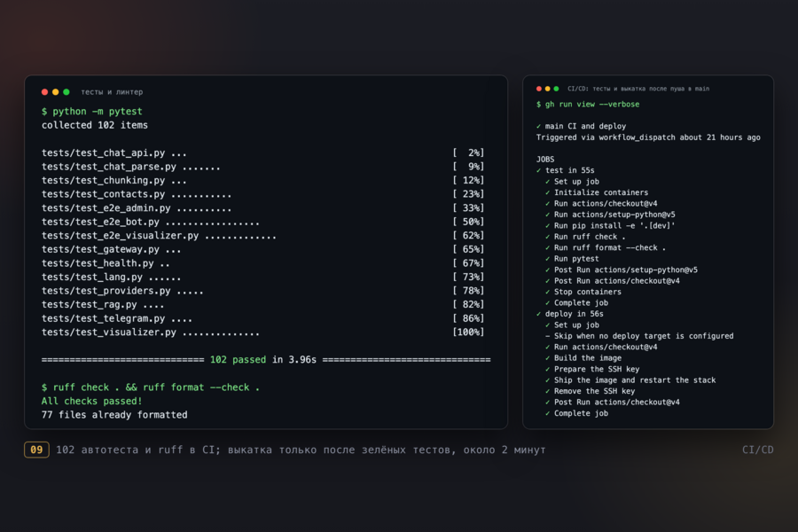Click the yellow minimize dot in the CI/CD window
This screenshot has width=798, height=532.
point(548,89)
